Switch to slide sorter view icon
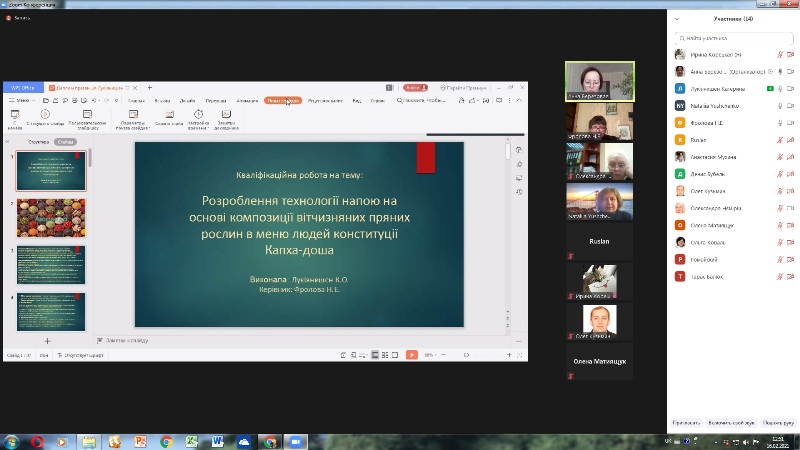This screenshot has height=450, width=800. (x=385, y=354)
